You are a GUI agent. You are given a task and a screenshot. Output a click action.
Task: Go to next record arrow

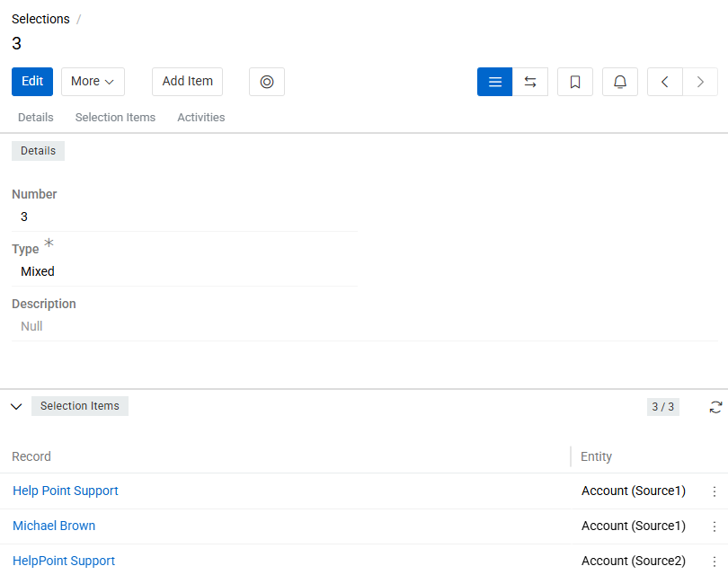pyautogui.click(x=700, y=82)
